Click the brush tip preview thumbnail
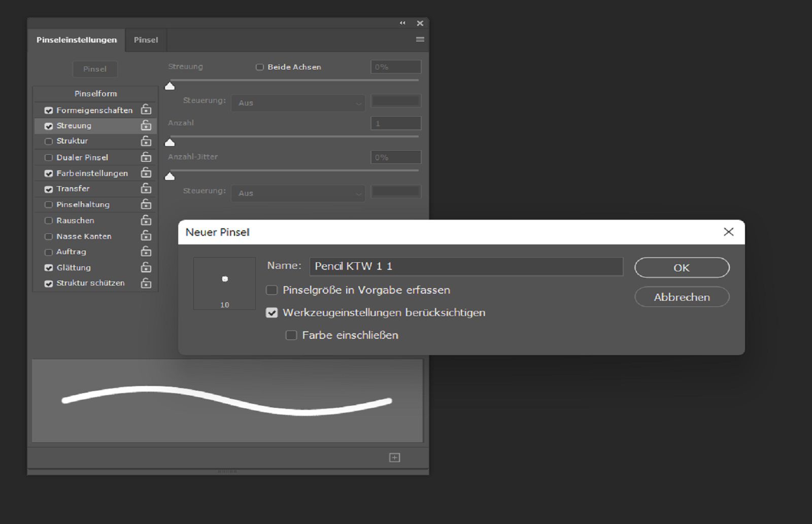The height and width of the screenshot is (524, 812). click(224, 283)
